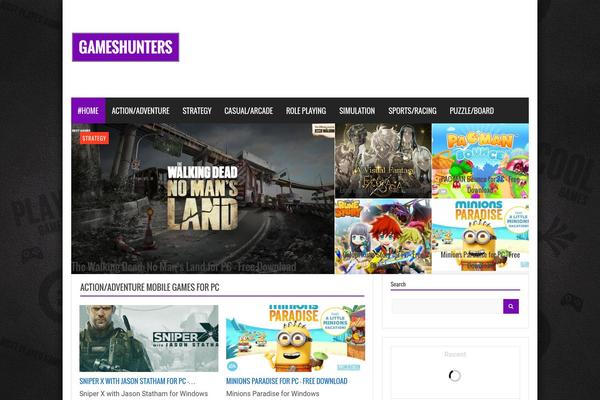Open the PAC-MAN Bounce featured tile
The height and width of the screenshot is (400, 600).
(x=480, y=161)
